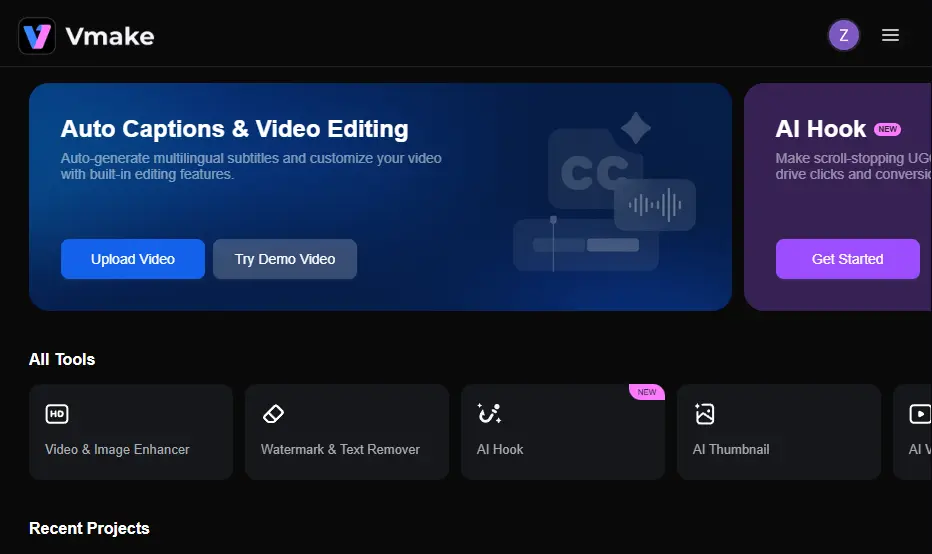Viewport: 932px width, 554px height.
Task: Click the AI Hook banner title
Action: [820, 129]
